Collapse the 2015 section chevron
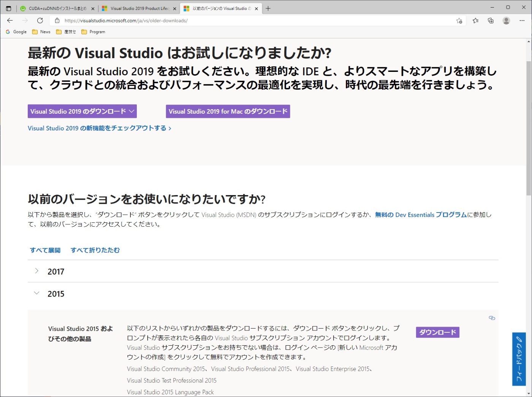 [36, 293]
